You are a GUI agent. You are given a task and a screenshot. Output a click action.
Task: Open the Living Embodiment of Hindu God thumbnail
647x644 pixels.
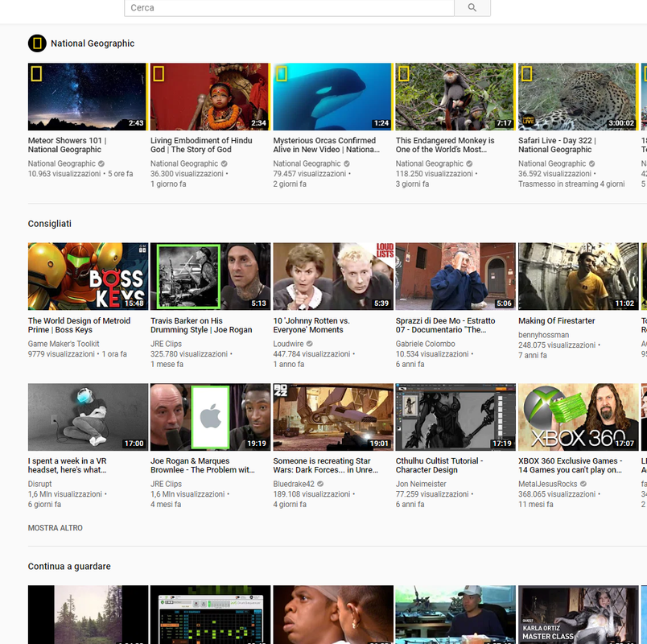point(210,97)
